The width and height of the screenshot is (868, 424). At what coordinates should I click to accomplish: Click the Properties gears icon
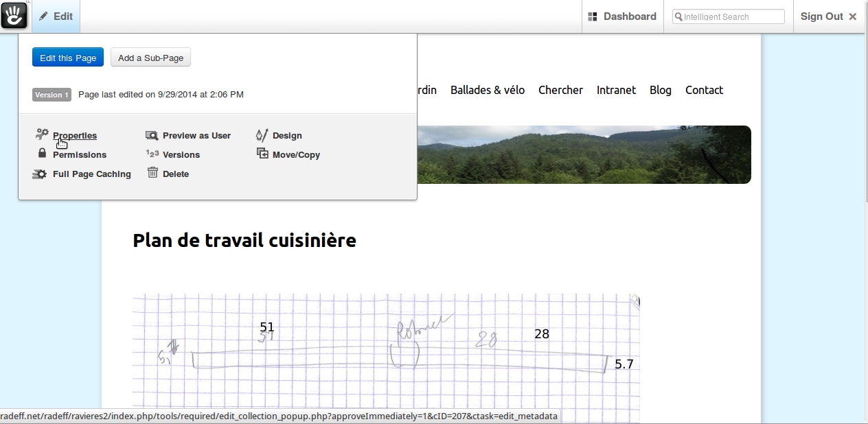(43, 134)
